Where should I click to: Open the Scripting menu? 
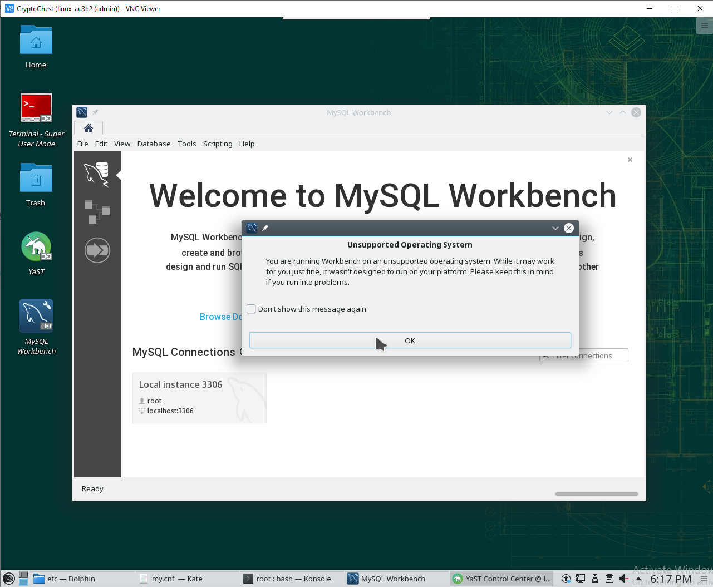[x=218, y=144]
